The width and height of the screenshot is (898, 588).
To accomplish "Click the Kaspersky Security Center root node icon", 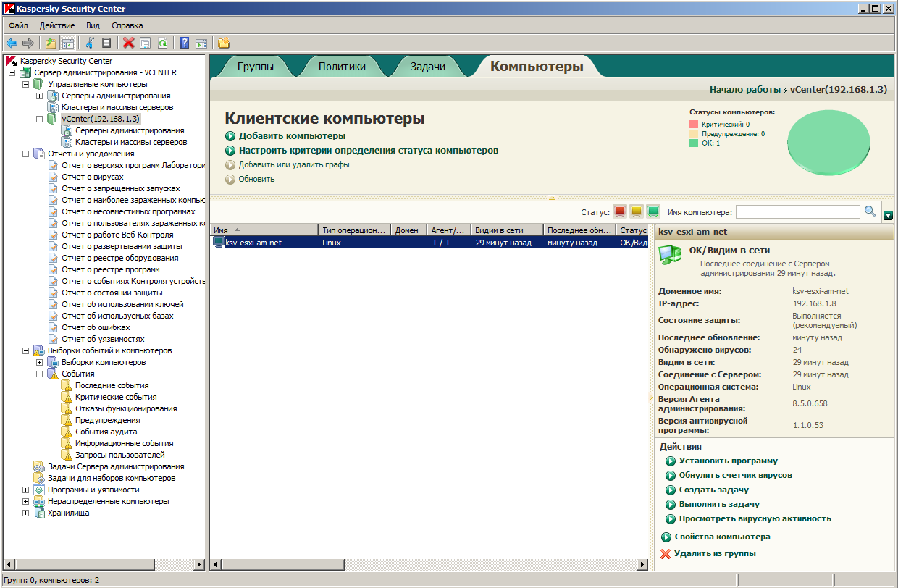I will pos(12,61).
